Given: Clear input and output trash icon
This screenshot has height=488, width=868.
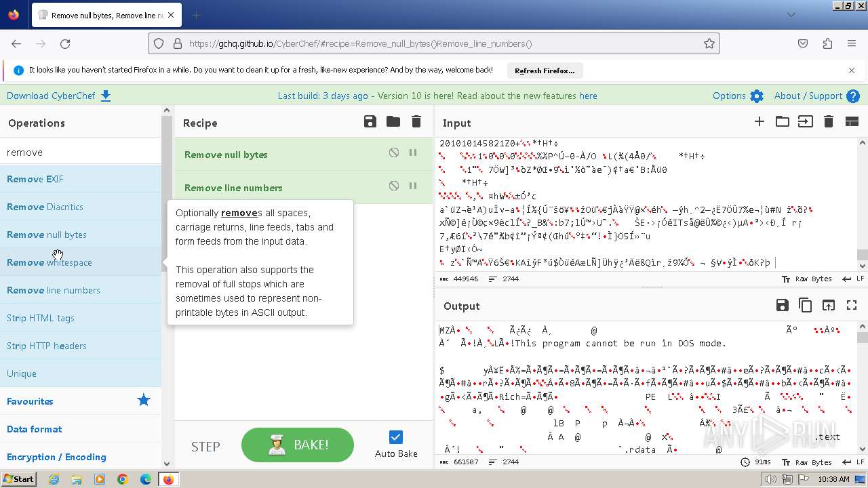Looking at the screenshot, I should pyautogui.click(x=828, y=122).
